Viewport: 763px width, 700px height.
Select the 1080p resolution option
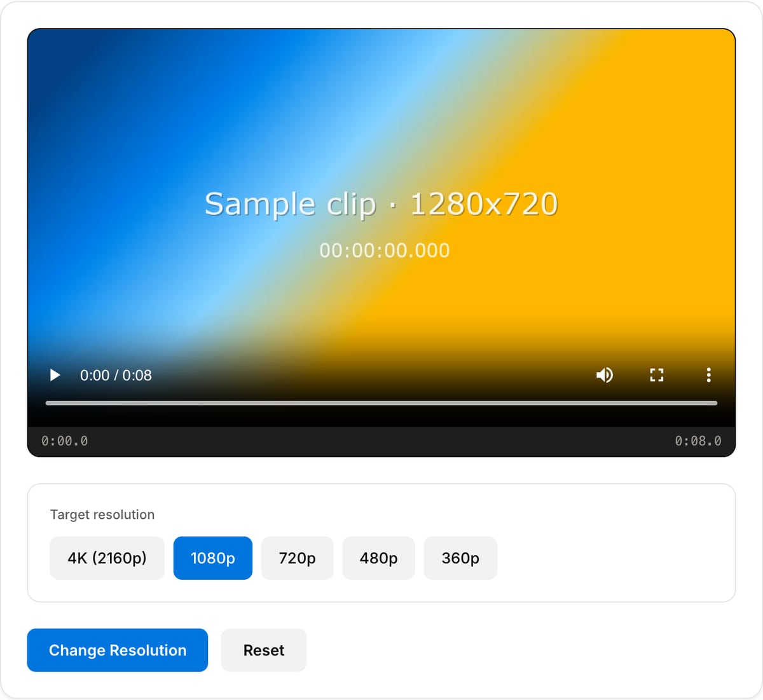click(213, 558)
